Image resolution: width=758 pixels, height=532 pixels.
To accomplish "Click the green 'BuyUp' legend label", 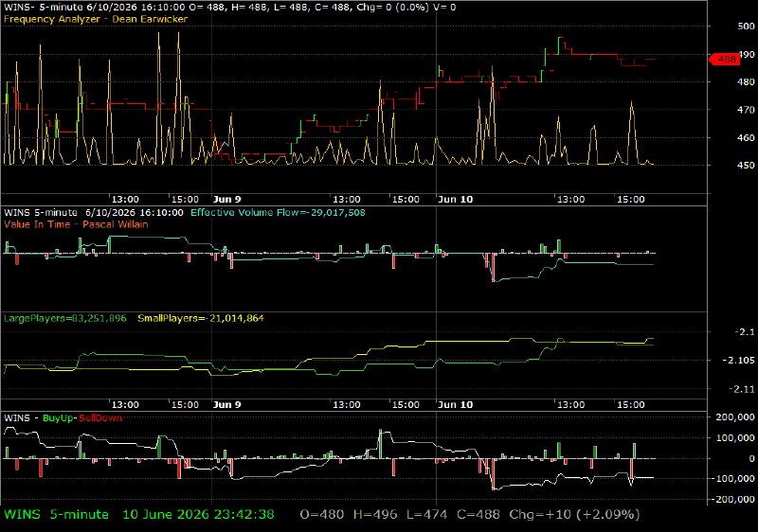I will coord(58,418).
